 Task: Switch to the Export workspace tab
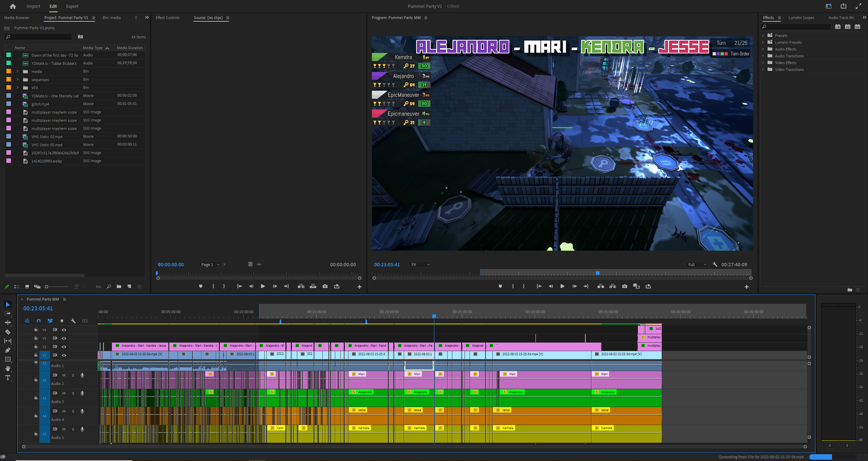coord(72,6)
